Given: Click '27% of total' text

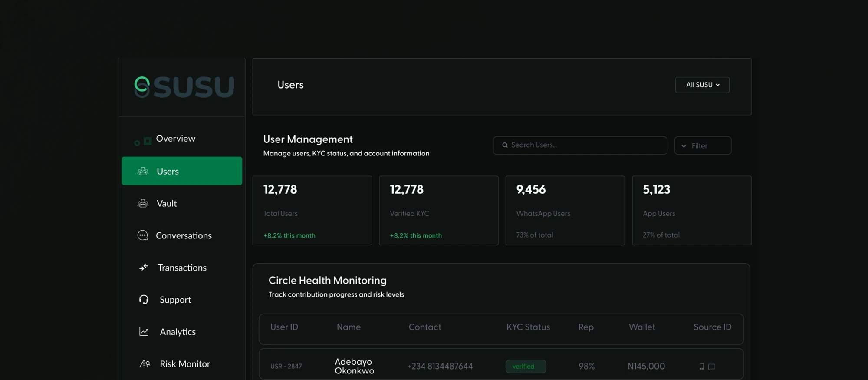Looking at the screenshot, I should click(x=661, y=235).
